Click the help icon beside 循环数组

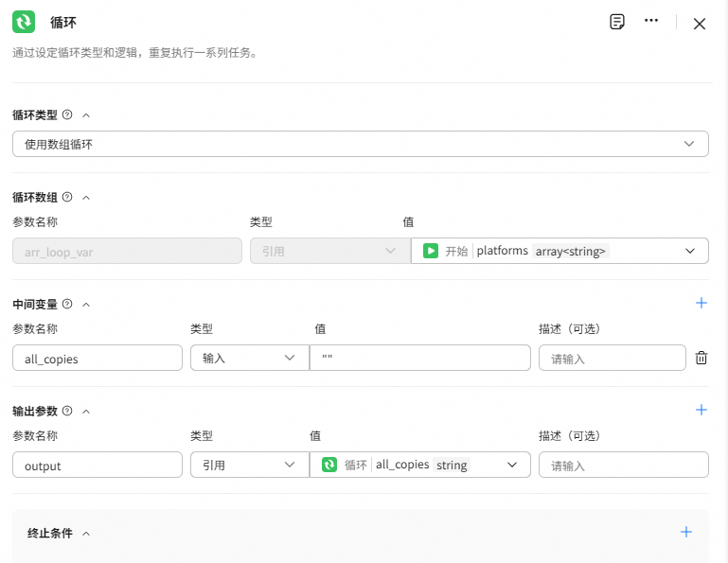tap(67, 197)
